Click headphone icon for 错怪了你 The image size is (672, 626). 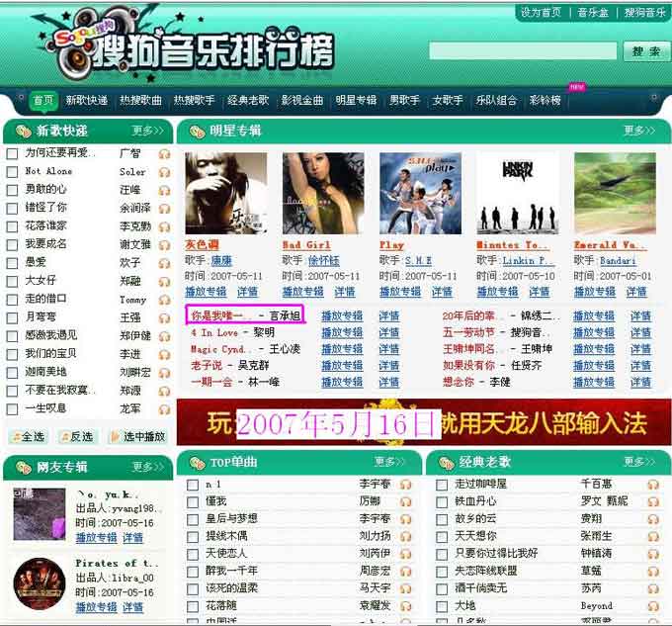[165, 209]
